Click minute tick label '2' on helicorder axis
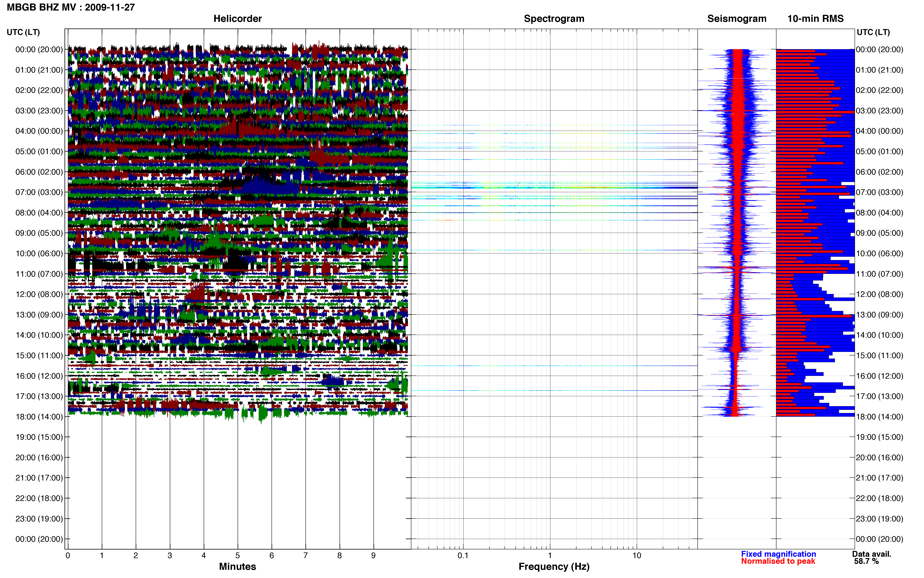This screenshot has width=924, height=578. tap(136, 555)
